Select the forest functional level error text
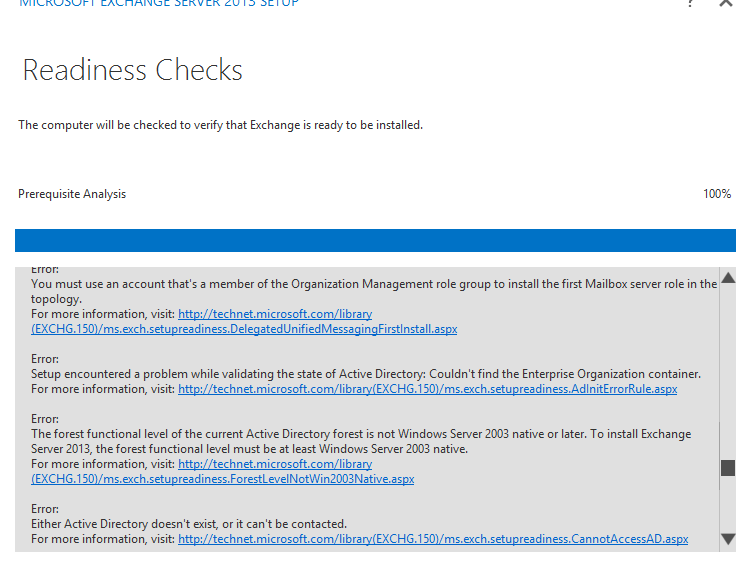 pos(361,441)
